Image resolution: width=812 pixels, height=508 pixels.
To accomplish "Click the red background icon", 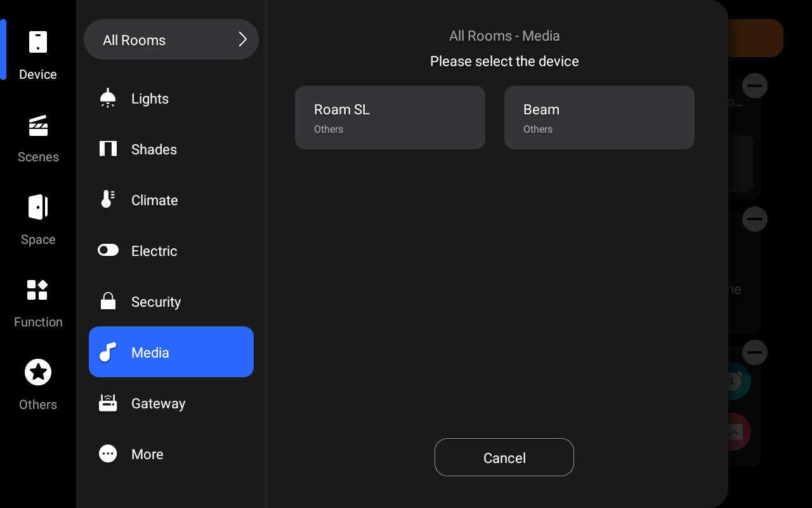I will 739,432.
